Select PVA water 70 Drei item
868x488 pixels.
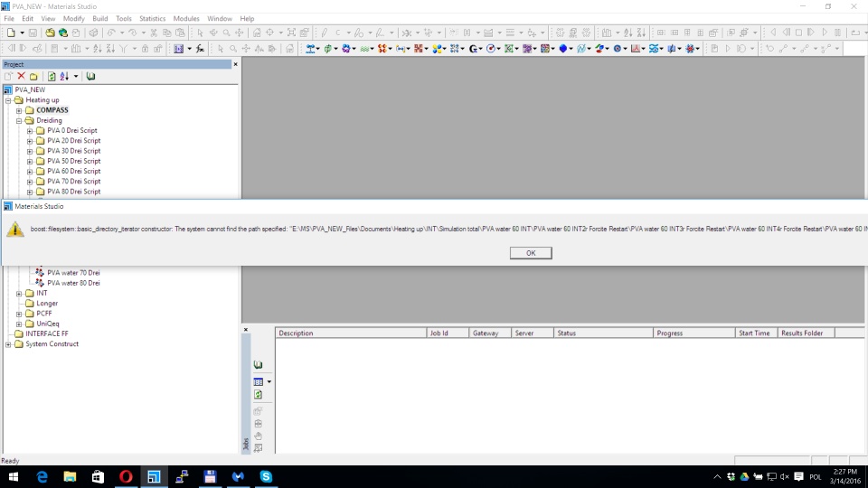click(73, 273)
